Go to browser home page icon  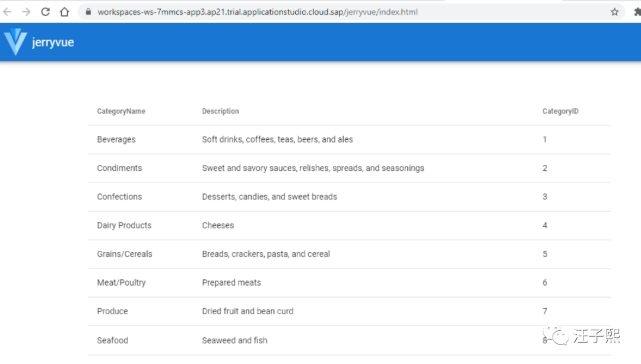click(x=65, y=12)
